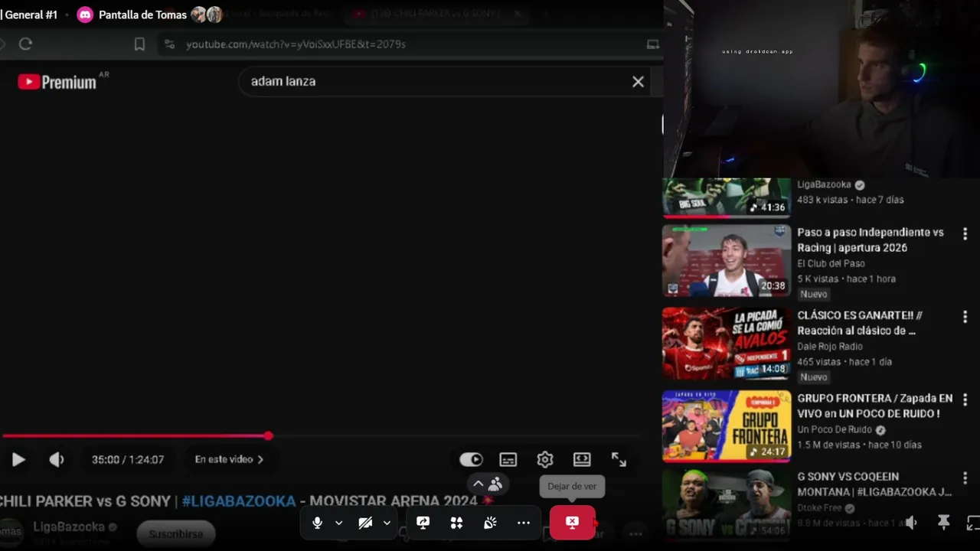Open cast icon at address bar end
The height and width of the screenshot is (551, 980).
click(x=653, y=44)
